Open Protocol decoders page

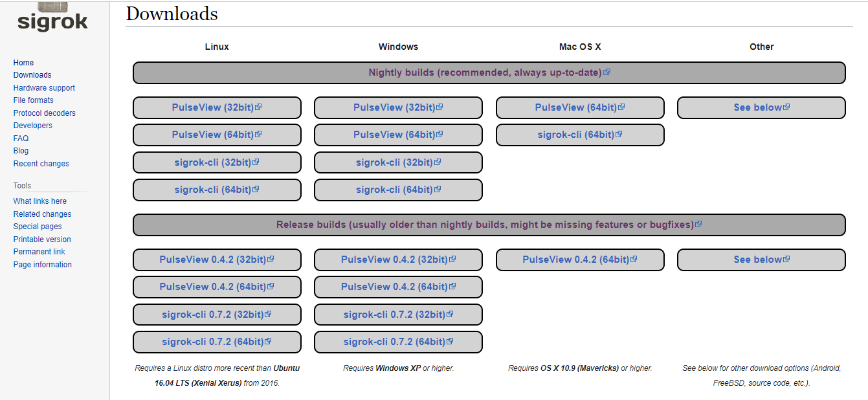tap(44, 113)
